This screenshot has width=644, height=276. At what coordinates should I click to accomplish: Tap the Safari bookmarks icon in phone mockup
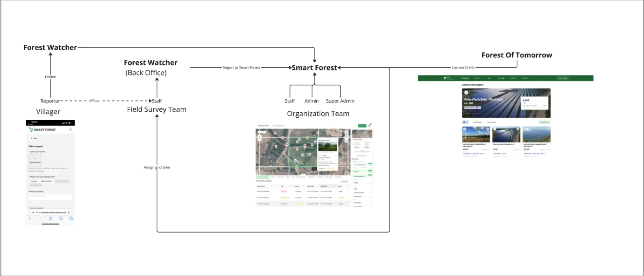(61, 218)
